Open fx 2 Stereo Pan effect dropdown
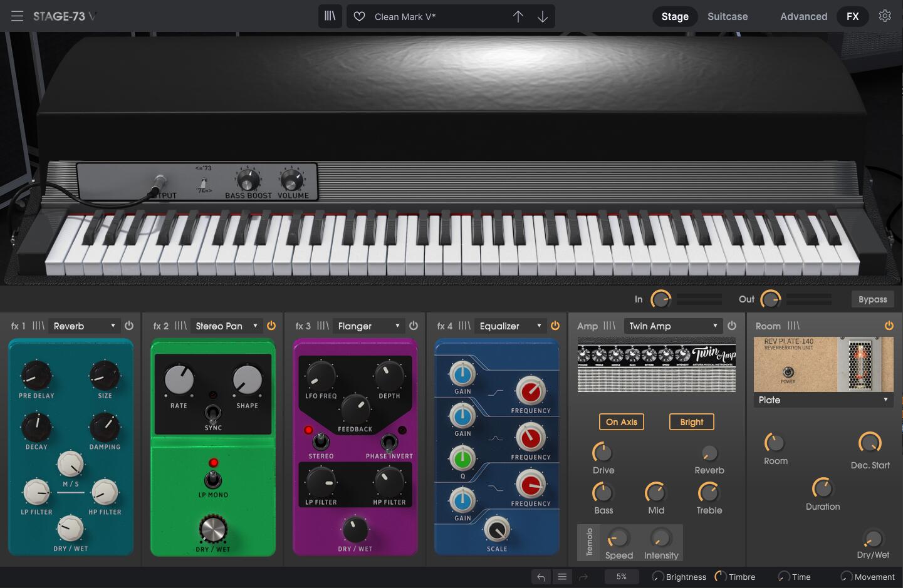 [226, 326]
